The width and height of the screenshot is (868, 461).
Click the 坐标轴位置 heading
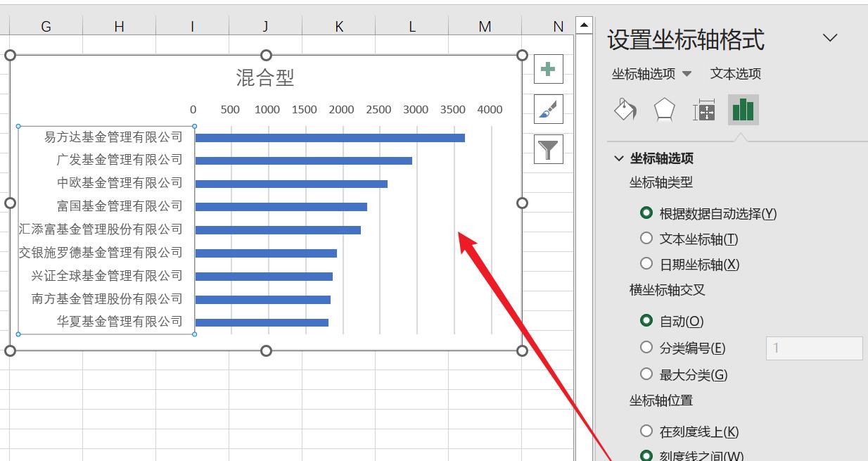click(x=661, y=400)
